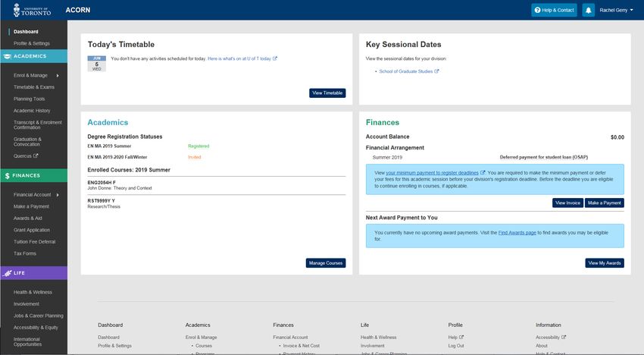
Task: Click the Registered status text
Action: click(x=199, y=146)
